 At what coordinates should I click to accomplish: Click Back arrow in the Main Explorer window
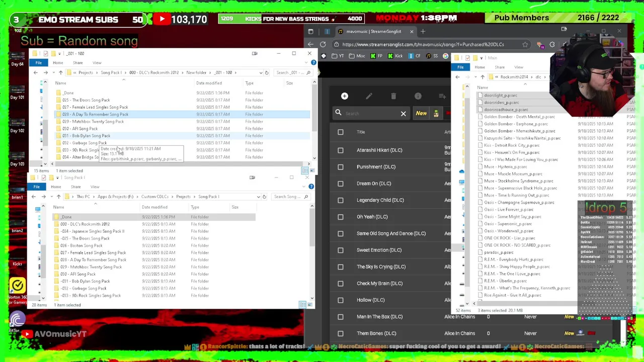[457, 77]
